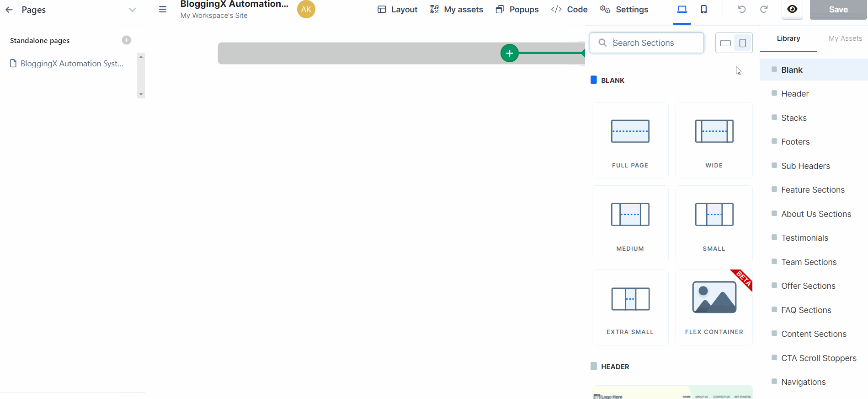This screenshot has width=868, height=399.
Task: Go back using the Pages back arrow
Action: (9, 10)
